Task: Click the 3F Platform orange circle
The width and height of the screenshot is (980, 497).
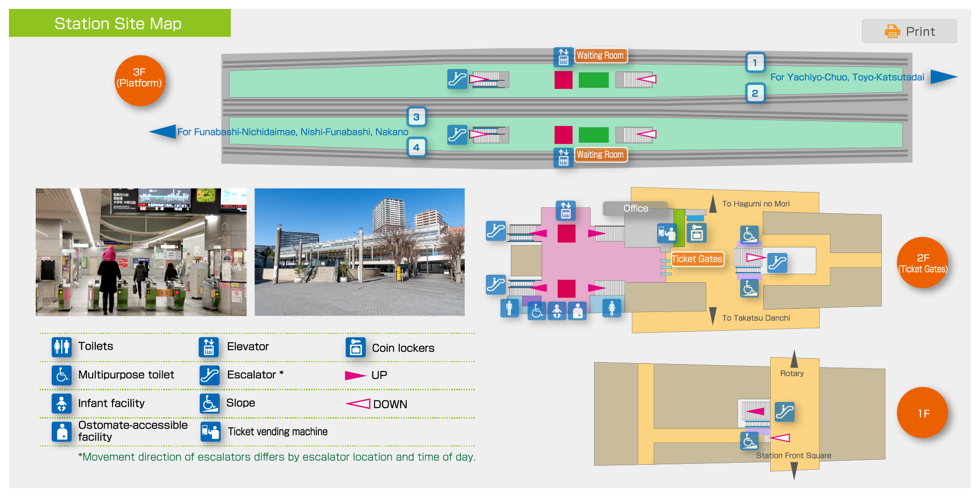Action: (139, 80)
